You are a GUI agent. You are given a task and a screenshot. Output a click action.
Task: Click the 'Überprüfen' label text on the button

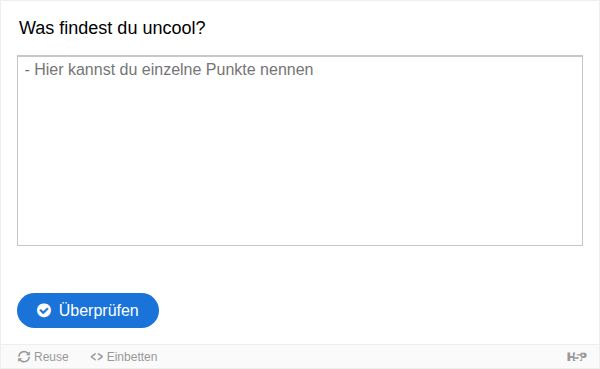pyautogui.click(x=99, y=310)
